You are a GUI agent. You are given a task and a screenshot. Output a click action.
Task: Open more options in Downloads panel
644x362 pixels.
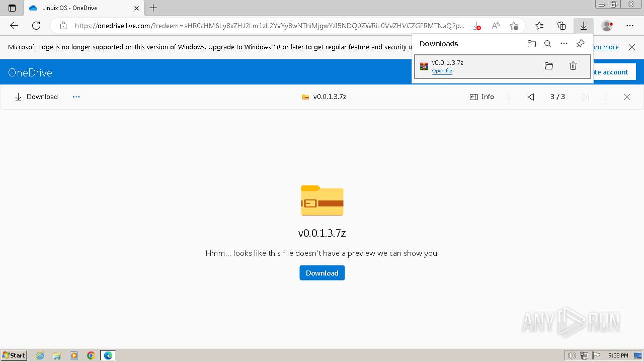(564, 44)
